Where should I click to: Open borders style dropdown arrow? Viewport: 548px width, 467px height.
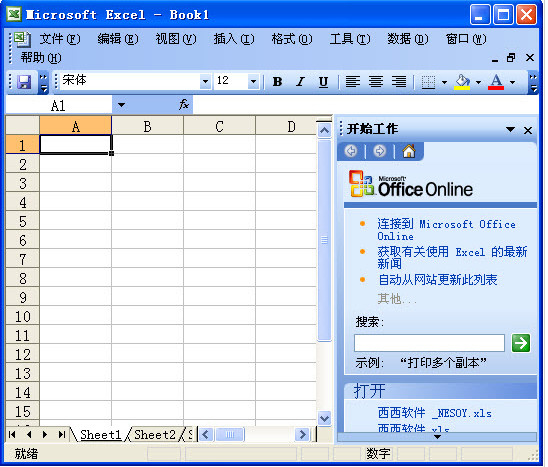444,82
